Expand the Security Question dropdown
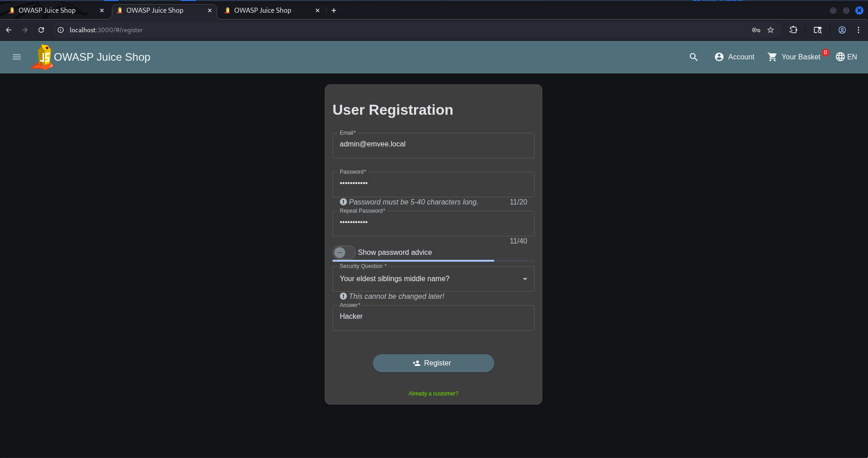This screenshot has height=458, width=868. coord(434,279)
